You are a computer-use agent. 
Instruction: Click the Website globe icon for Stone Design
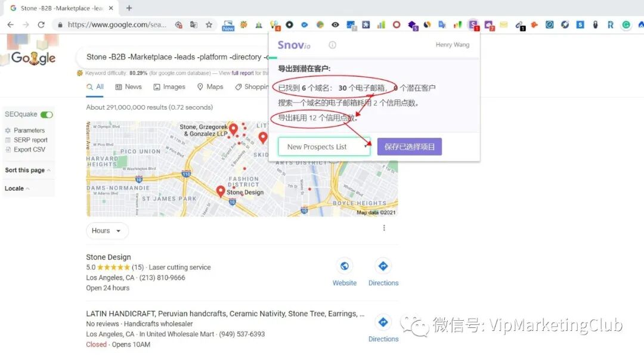[345, 266]
